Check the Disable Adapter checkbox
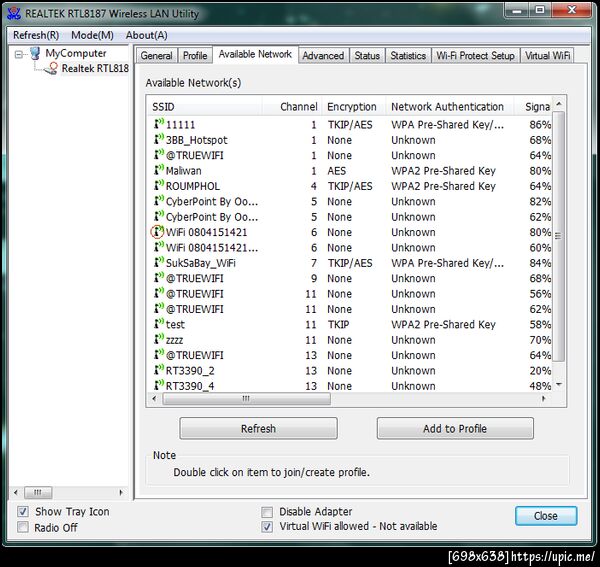This screenshot has width=600, height=567. pos(267,512)
